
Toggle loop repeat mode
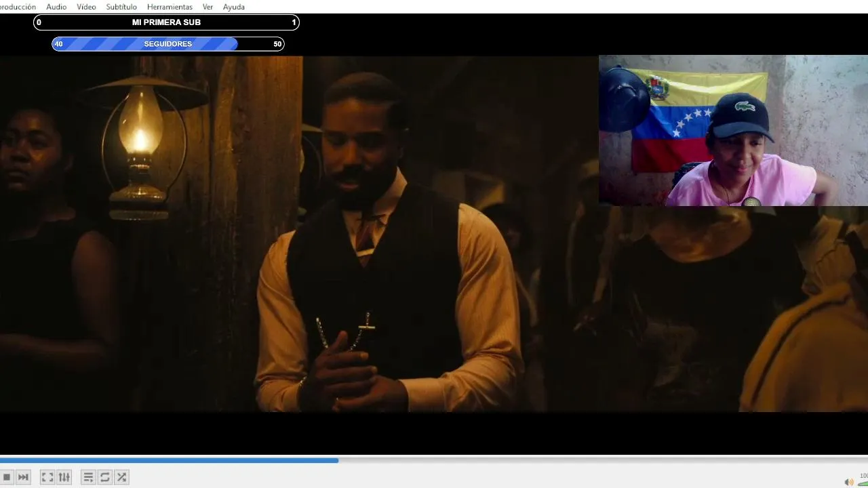[x=105, y=477]
